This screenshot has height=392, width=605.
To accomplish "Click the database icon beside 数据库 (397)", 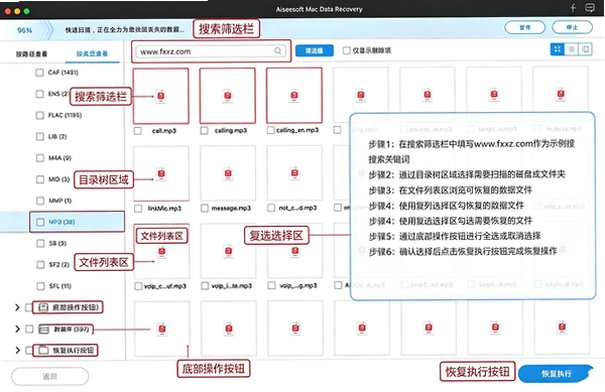I will [x=44, y=329].
